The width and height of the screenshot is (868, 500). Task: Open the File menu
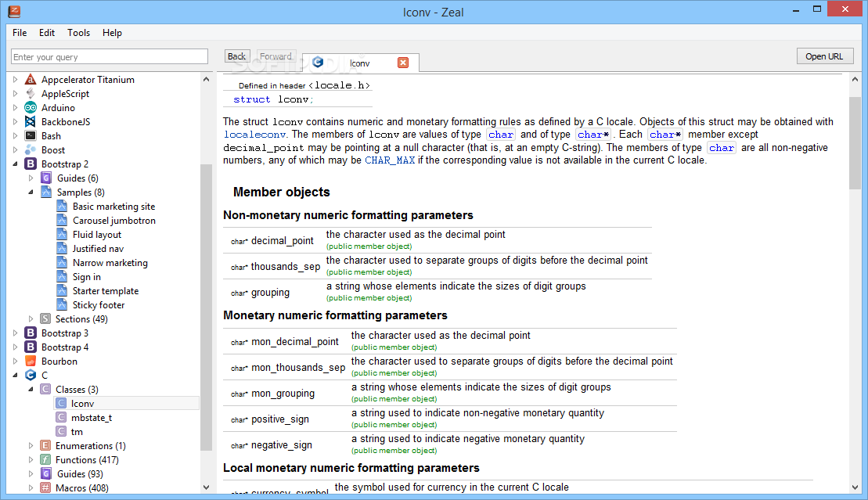tap(20, 33)
